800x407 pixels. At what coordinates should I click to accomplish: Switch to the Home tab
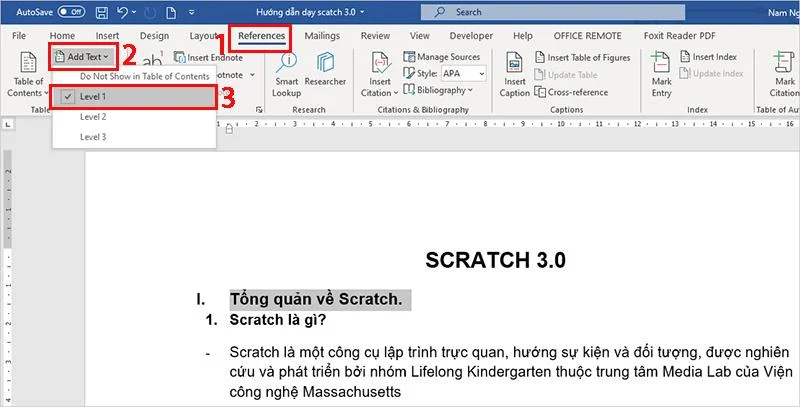[x=62, y=36]
